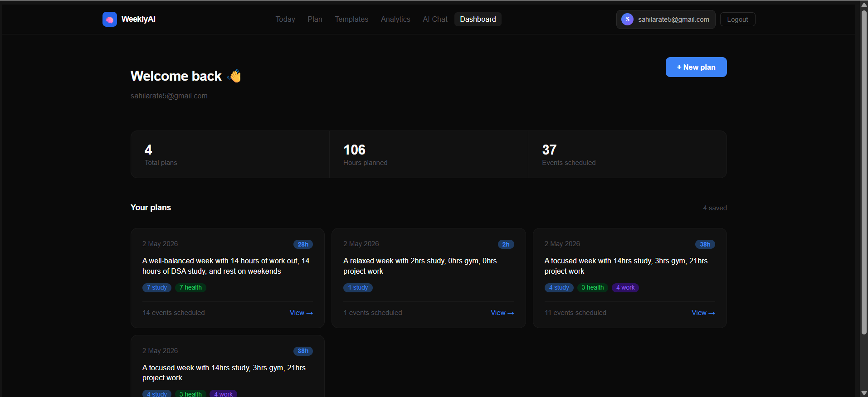The height and width of the screenshot is (397, 868).
Task: Click the 'Your plans' heading
Action: pos(151,208)
